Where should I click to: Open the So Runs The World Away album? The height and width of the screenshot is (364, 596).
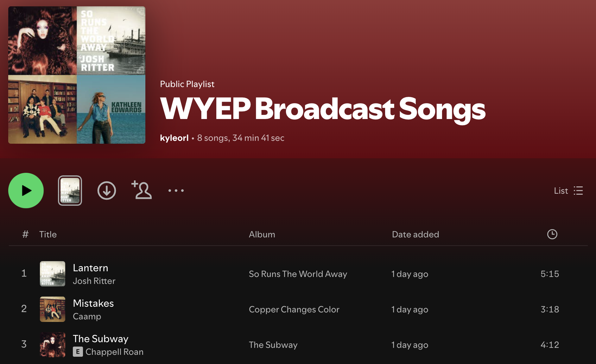click(x=298, y=274)
